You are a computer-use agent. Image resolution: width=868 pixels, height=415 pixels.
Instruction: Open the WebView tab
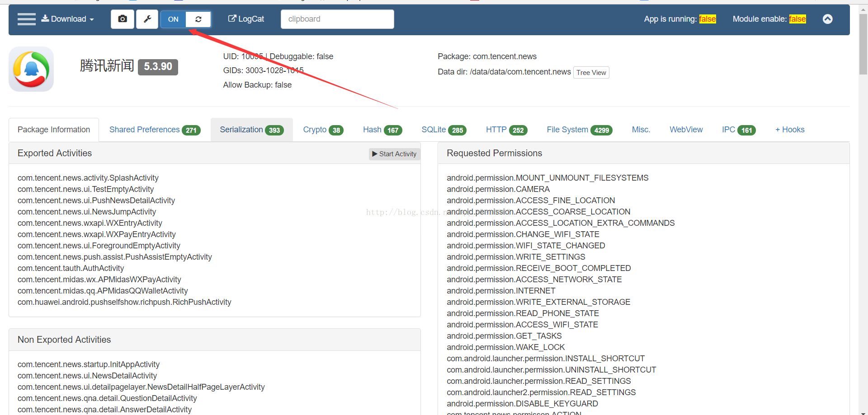click(x=686, y=130)
